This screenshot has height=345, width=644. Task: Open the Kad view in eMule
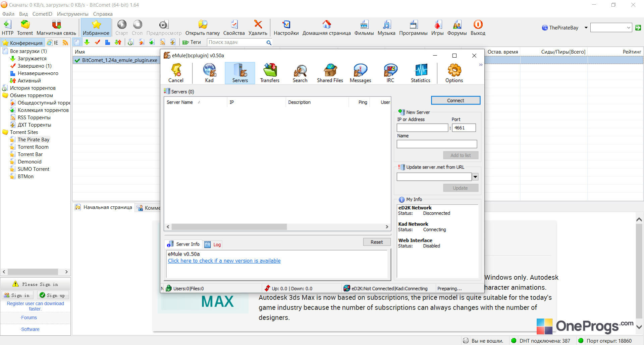click(x=209, y=73)
